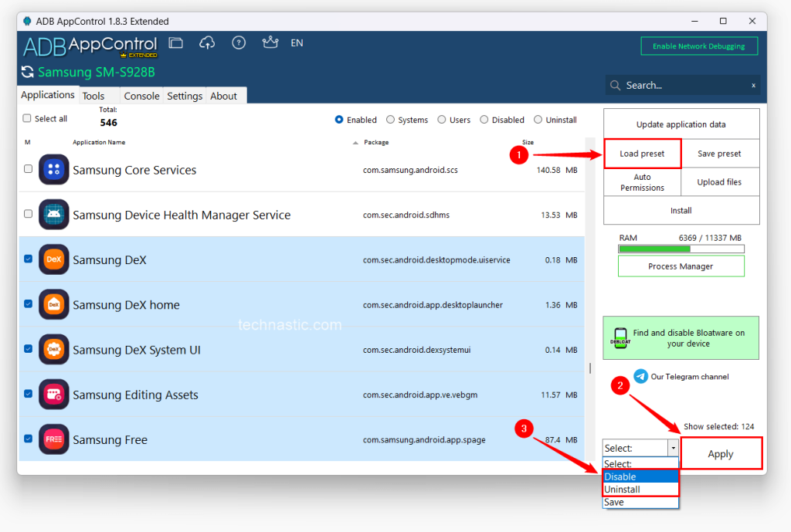Click the cloud upload icon
This screenshot has width=791, height=532.
207,43
